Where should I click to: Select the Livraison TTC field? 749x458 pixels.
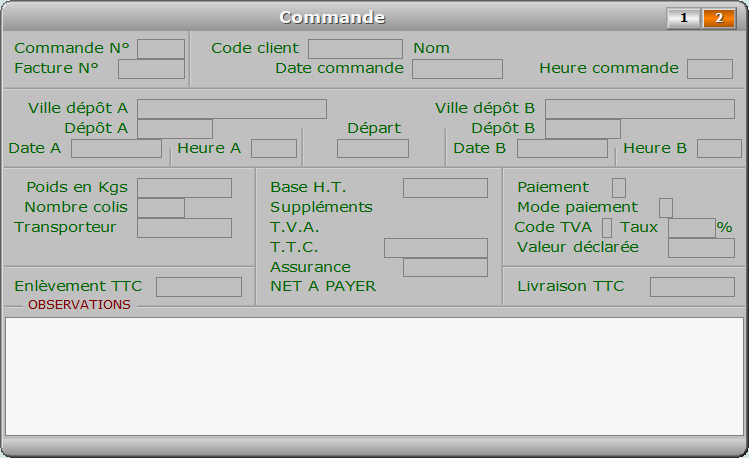click(x=692, y=287)
